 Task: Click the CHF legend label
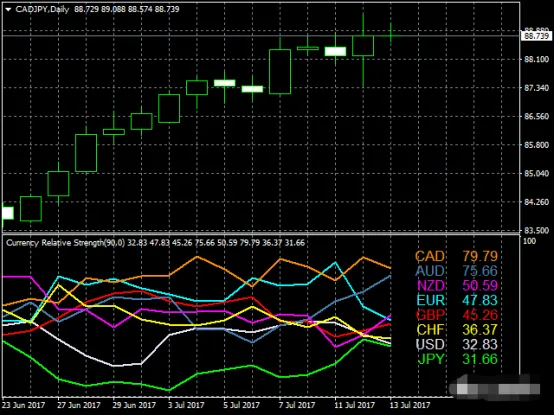coord(430,330)
